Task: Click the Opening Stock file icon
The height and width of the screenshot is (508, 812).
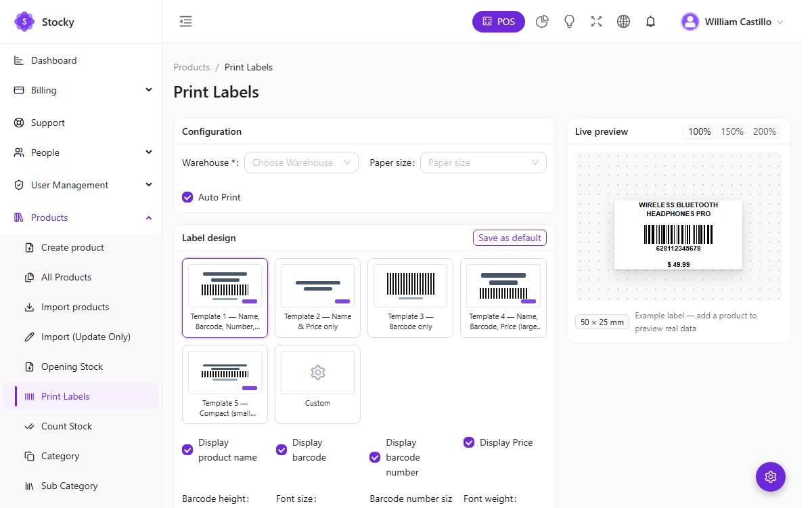Action: pyautogui.click(x=29, y=366)
